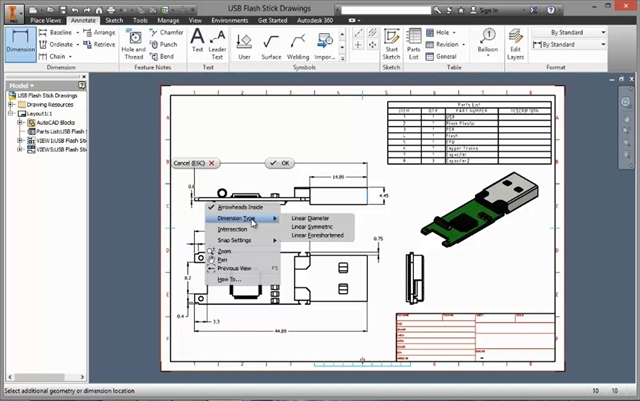Image resolution: width=640 pixels, height=401 pixels.
Task: Choose the Baseline dimension tool
Action: [56, 32]
